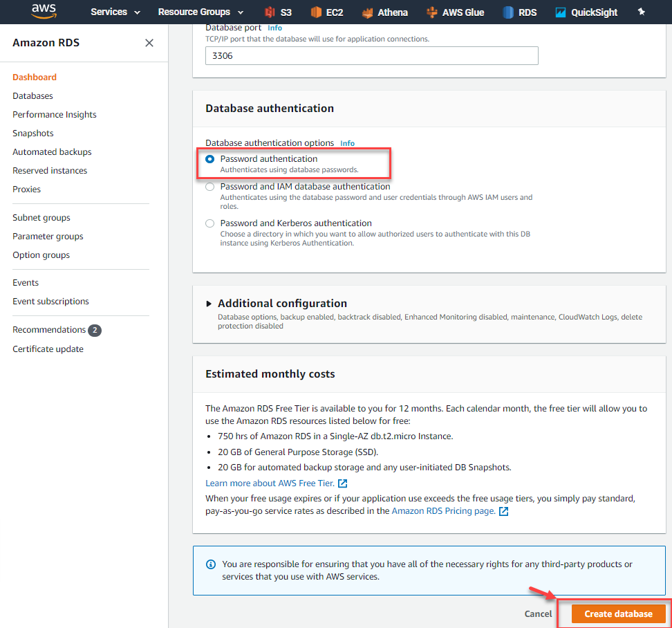This screenshot has width=672, height=628.
Task: Click the Athena shortcut icon
Action: (367, 12)
